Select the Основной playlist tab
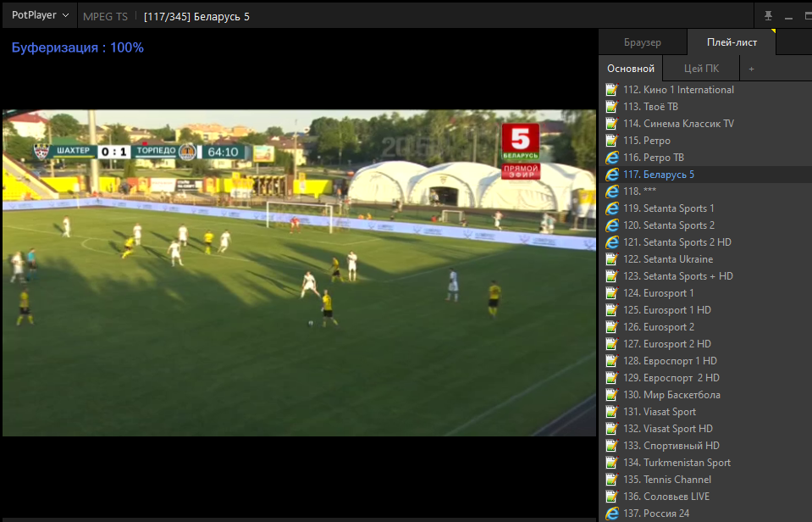Image resolution: width=812 pixels, height=522 pixels. [x=631, y=69]
